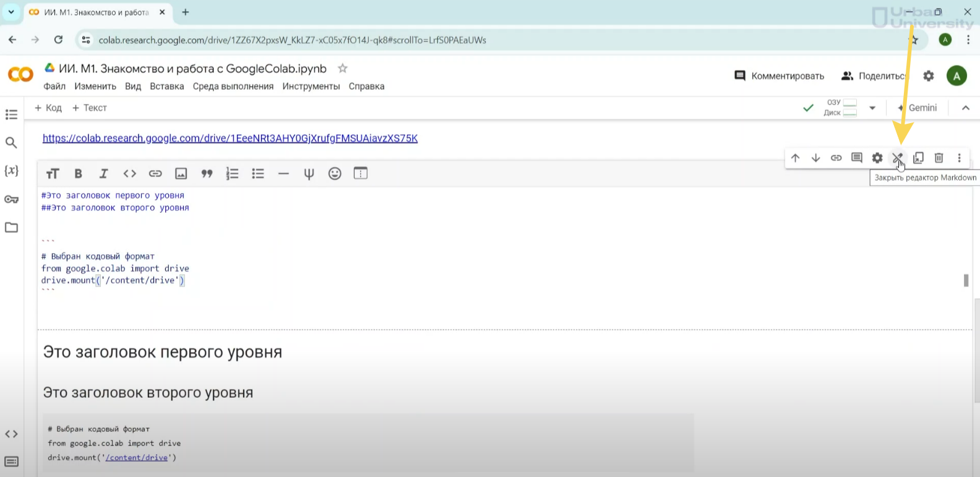Insert code format with angle brackets icon
980x477 pixels.
pyautogui.click(x=129, y=174)
